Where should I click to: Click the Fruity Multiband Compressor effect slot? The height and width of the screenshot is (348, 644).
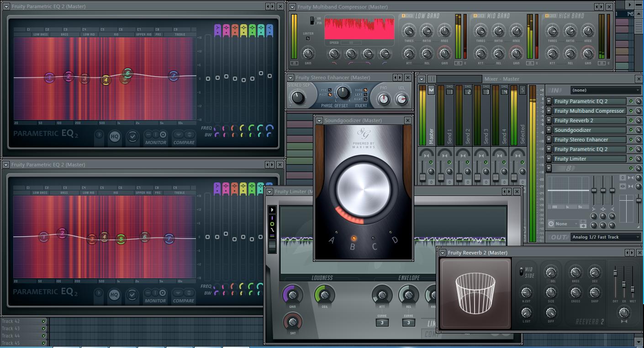click(588, 111)
